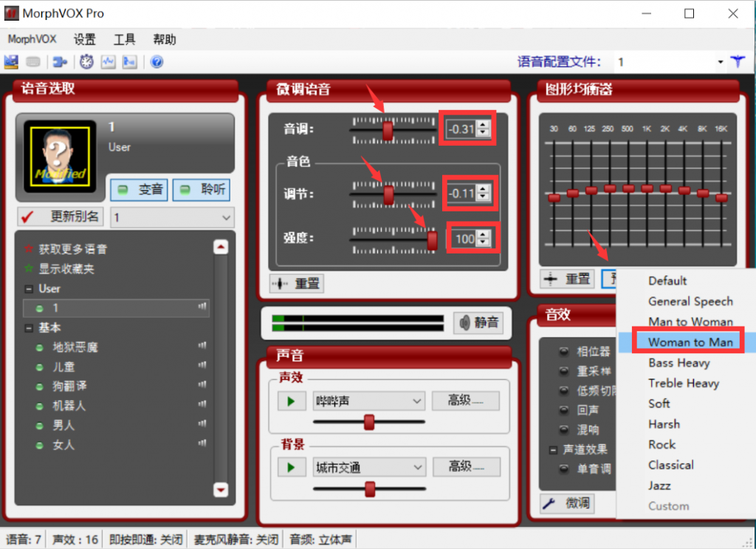Click the help question mark toolbar icon
The image size is (756, 549).
(157, 62)
